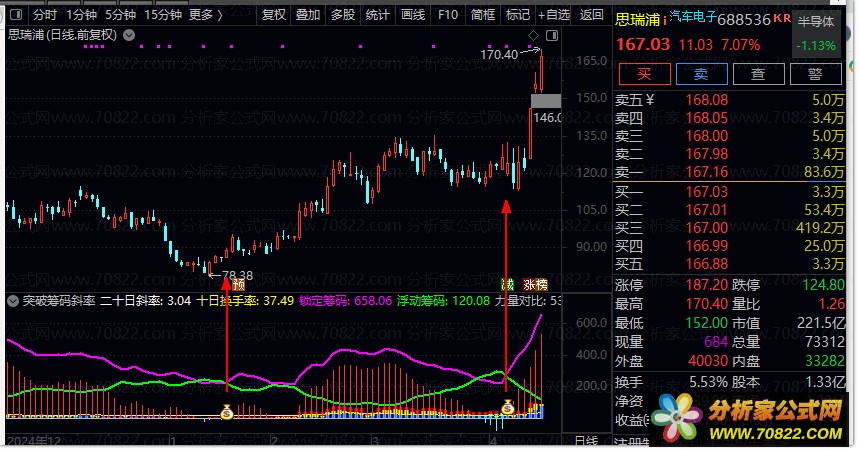Viewport: 859px width, 450px height.
Task: Open the 汽车电子 sector link
Action: coord(693,17)
